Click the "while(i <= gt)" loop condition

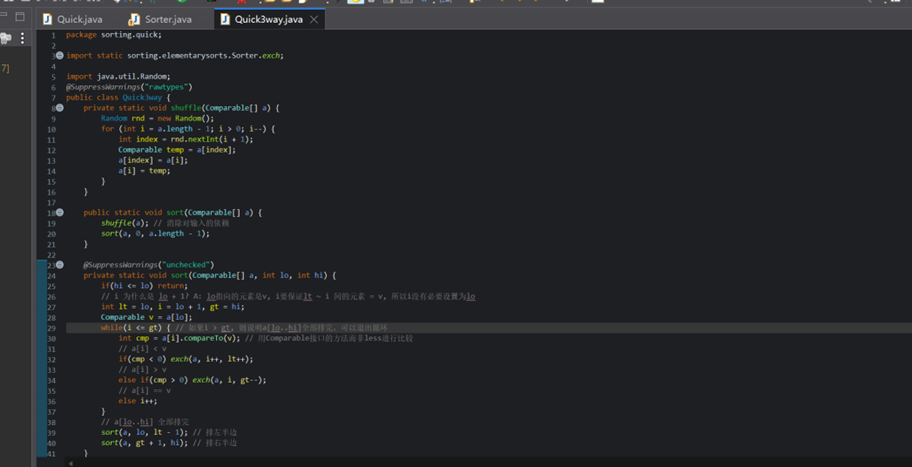pyautogui.click(x=133, y=328)
